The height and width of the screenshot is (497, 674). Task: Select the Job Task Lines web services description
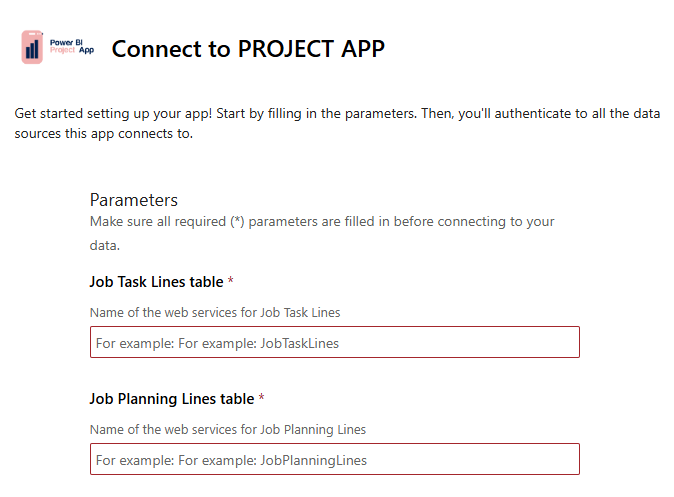tap(215, 313)
